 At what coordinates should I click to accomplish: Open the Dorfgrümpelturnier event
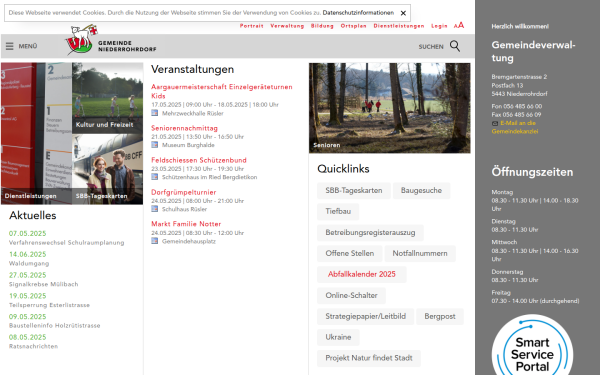[183, 192]
